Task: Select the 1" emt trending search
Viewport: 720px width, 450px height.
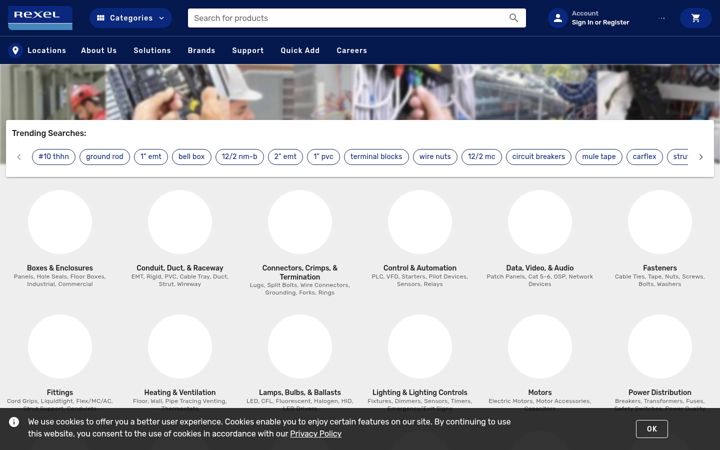Action: coord(151,157)
